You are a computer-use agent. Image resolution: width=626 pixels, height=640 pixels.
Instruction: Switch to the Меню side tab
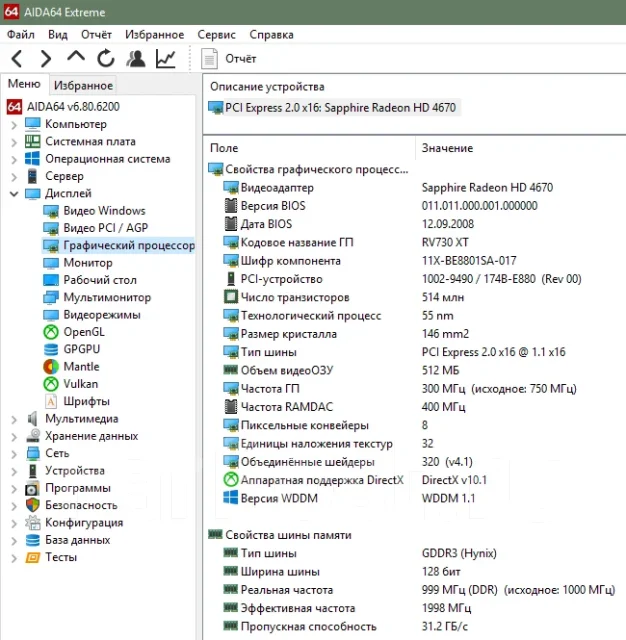pos(24,84)
